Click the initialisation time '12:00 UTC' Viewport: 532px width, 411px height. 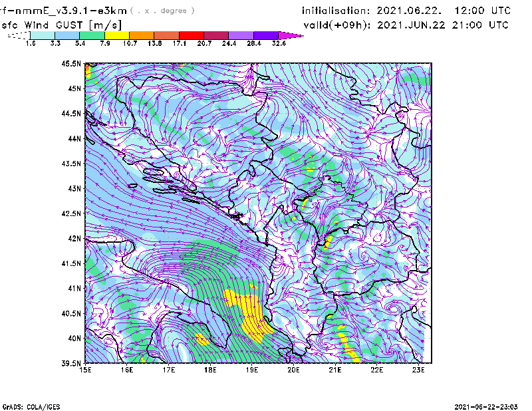click(483, 11)
